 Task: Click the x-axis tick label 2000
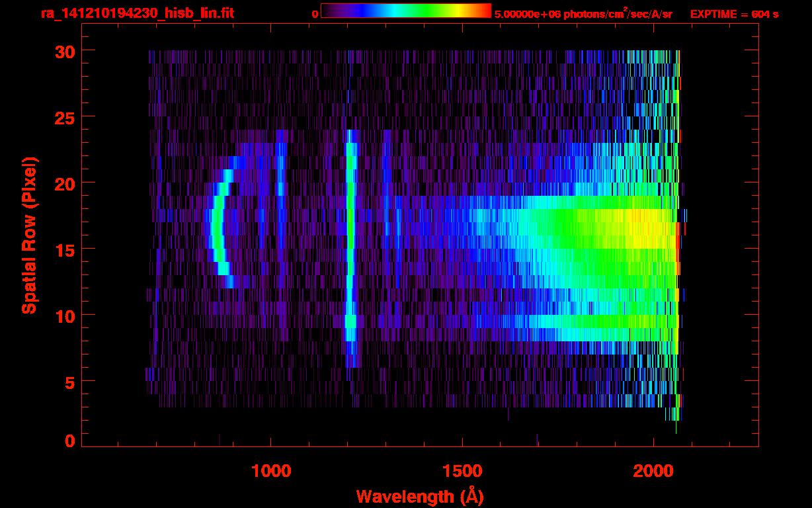click(653, 471)
